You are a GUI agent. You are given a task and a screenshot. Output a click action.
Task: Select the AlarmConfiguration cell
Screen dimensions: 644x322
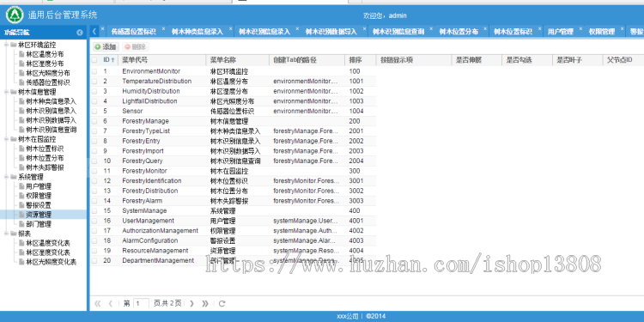pos(150,240)
